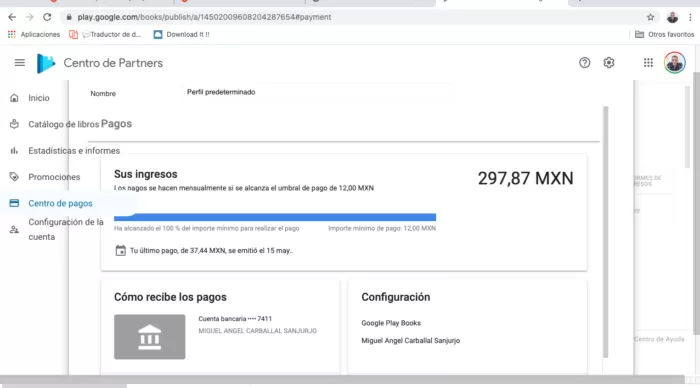Go back with the browser back arrow

12,17
